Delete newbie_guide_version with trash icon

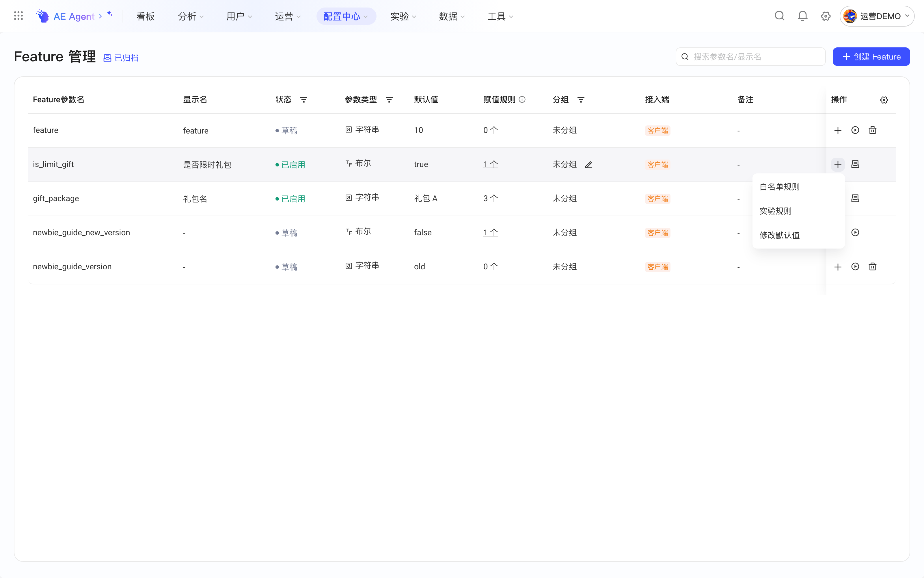click(872, 266)
